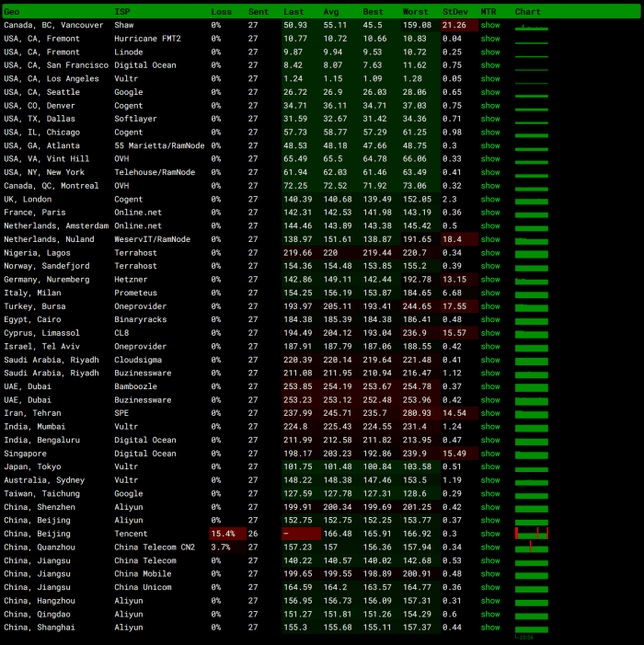Show MTR for Chicago Cogent
This screenshot has width=644, height=645.
pyautogui.click(x=490, y=132)
